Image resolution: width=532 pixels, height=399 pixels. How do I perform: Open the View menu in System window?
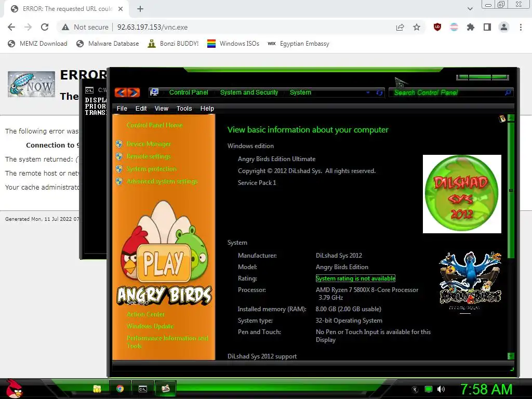[x=162, y=109]
